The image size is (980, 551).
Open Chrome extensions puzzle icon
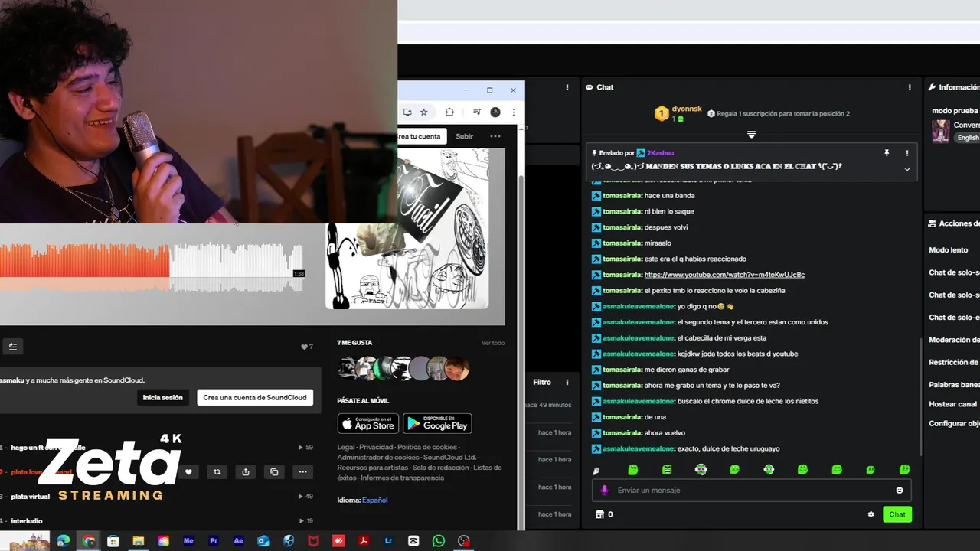click(x=449, y=112)
